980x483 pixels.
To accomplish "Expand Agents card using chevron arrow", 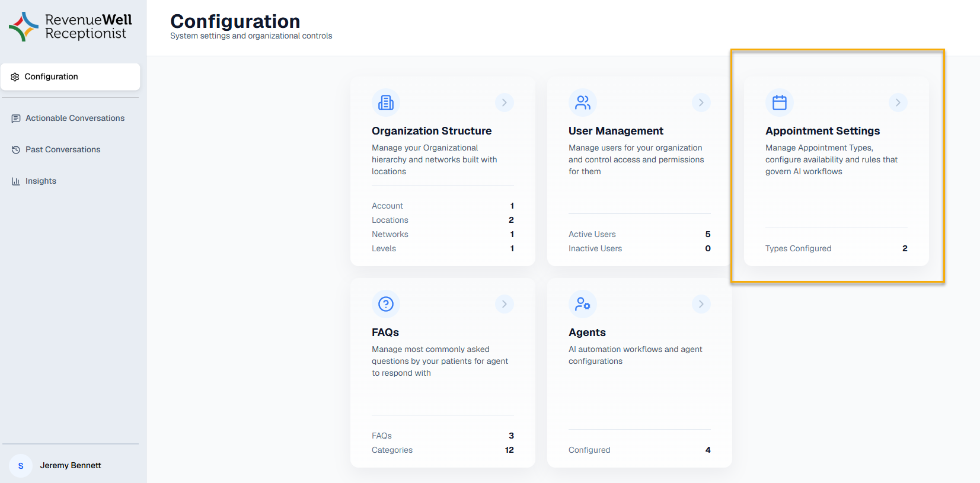I will click(701, 304).
